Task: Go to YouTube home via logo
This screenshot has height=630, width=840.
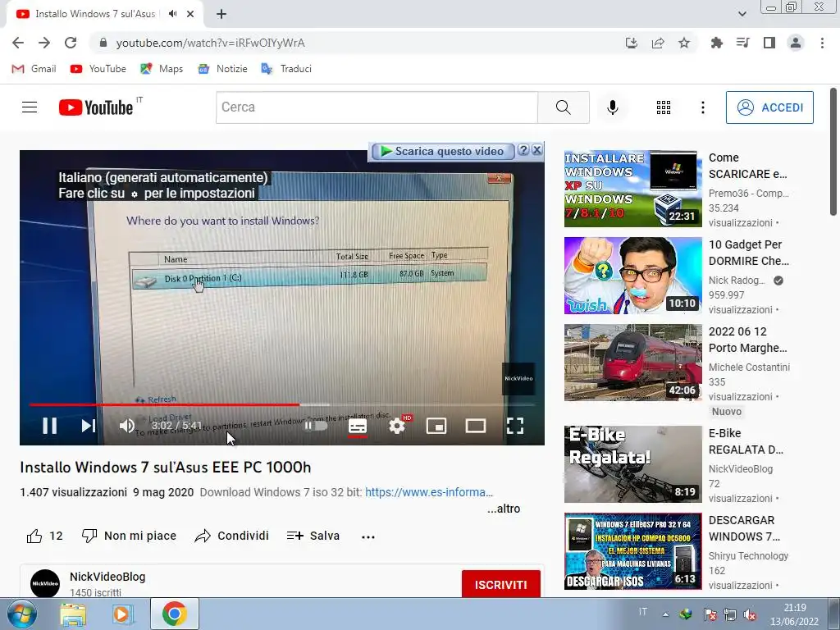Action: (x=97, y=107)
